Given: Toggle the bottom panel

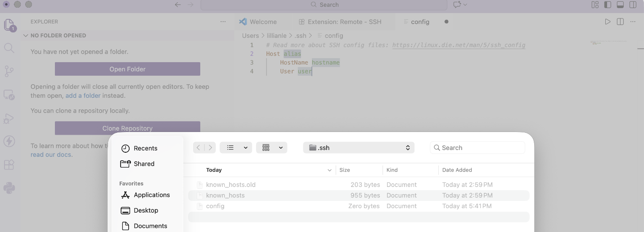Looking at the screenshot, I should pos(620,5).
